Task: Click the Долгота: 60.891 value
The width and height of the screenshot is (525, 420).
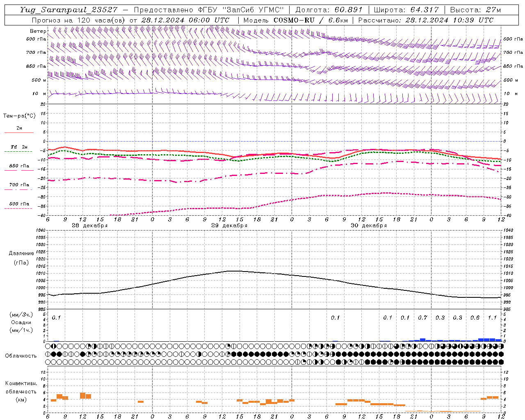Action: click(x=329, y=10)
